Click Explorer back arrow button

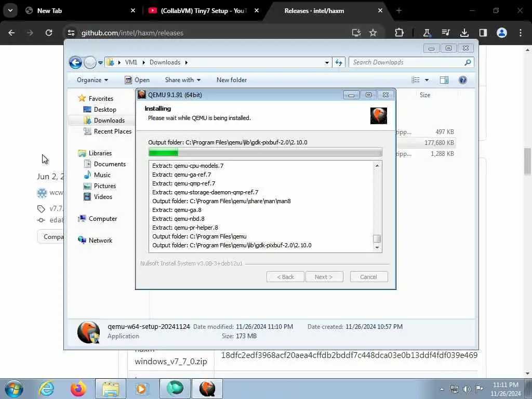click(x=75, y=62)
